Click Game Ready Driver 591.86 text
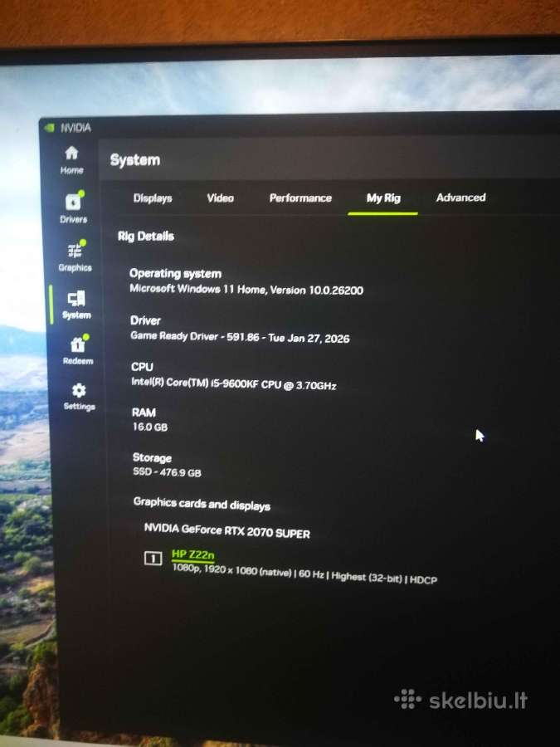 (240, 337)
